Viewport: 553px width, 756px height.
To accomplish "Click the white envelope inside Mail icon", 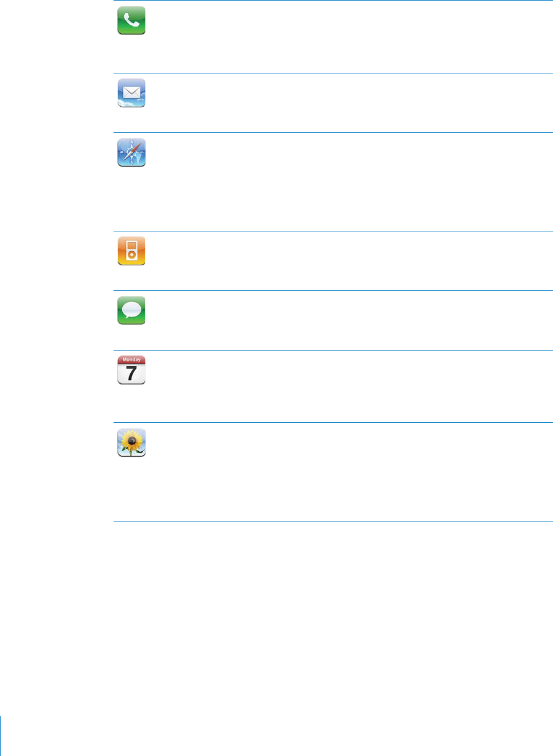I will point(131,93).
